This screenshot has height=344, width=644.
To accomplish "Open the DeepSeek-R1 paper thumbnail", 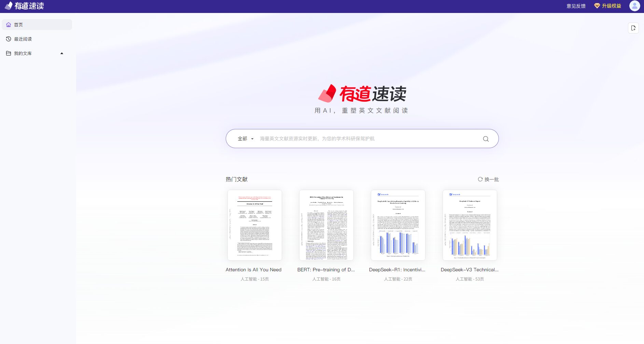I will [x=398, y=225].
